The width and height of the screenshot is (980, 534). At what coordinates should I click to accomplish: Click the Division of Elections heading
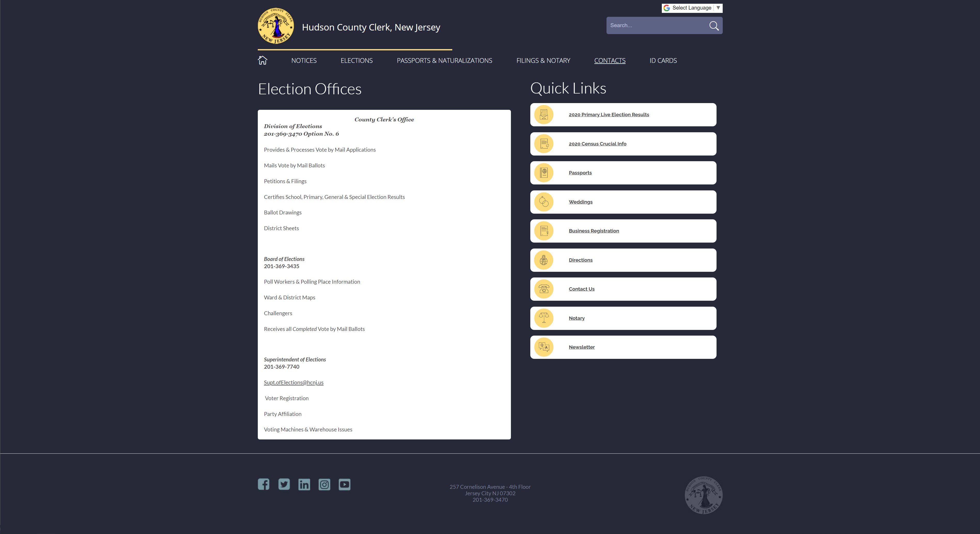pos(293,126)
